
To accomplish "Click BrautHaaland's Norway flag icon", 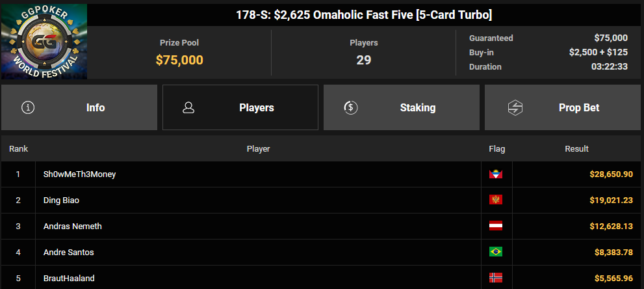I will [x=496, y=278].
